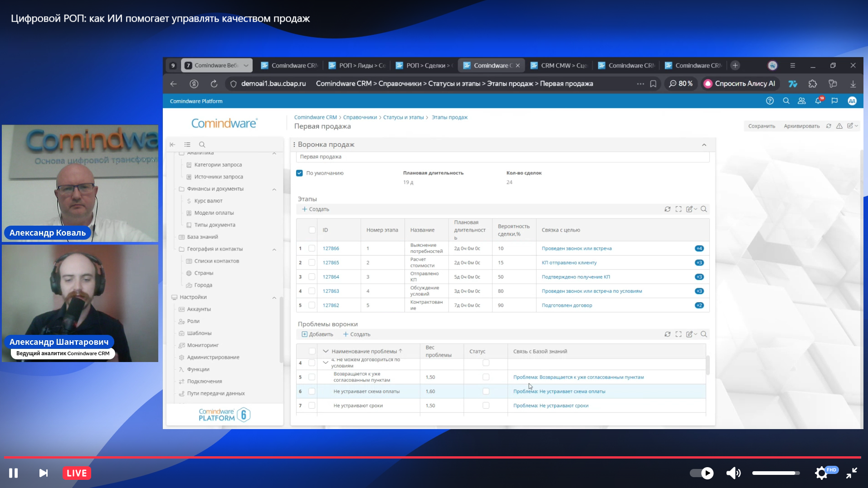868x488 pixels.
Task: Select all rows in Этапы table
Action: pos(312,230)
